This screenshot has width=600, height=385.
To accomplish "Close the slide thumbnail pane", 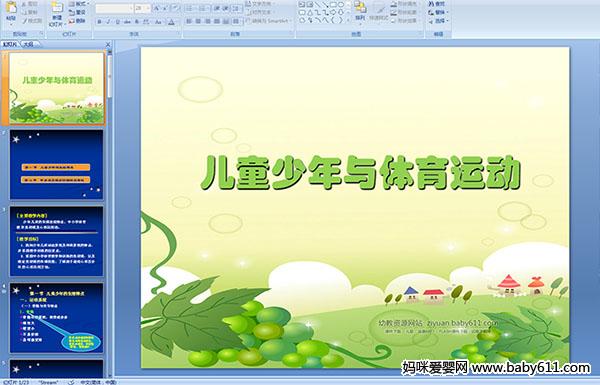I will [108, 44].
